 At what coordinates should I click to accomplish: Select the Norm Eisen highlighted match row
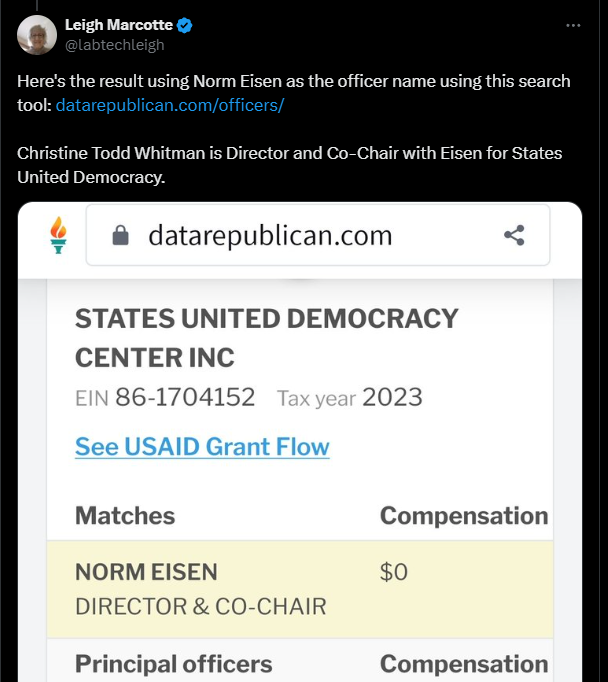300,589
